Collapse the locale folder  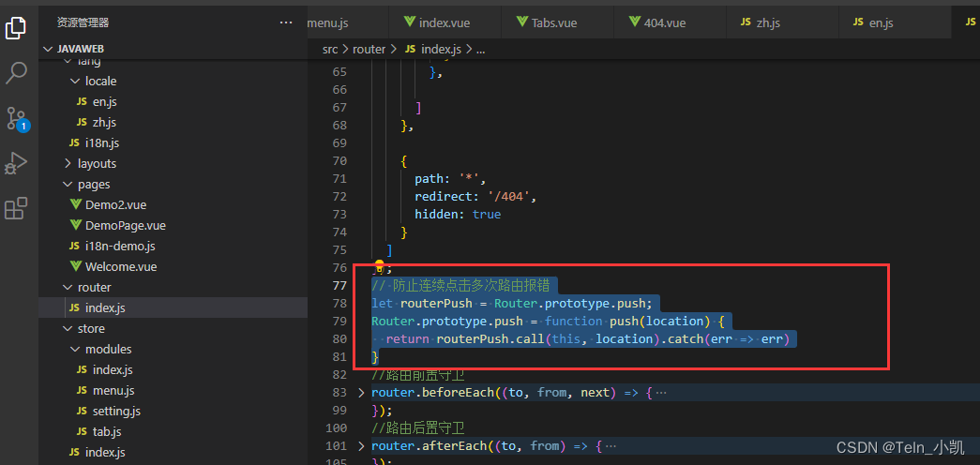pyautogui.click(x=75, y=82)
